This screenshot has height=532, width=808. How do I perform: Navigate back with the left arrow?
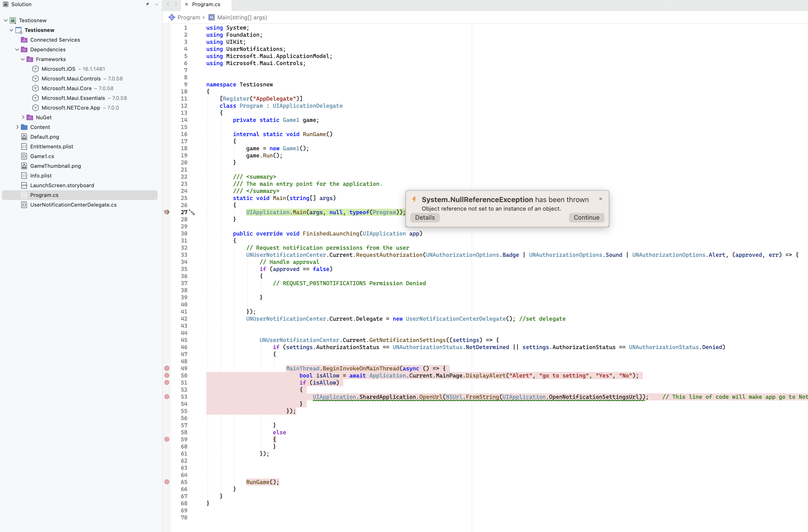point(168,4)
